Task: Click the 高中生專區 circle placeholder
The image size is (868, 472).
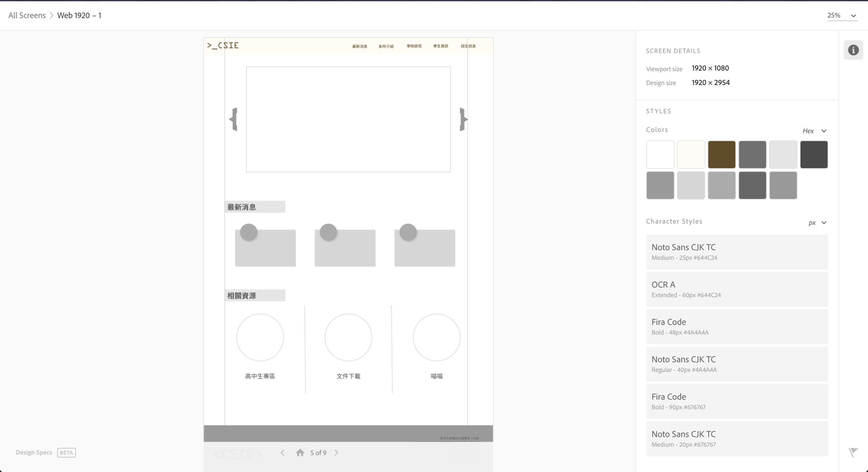Action: (260, 337)
